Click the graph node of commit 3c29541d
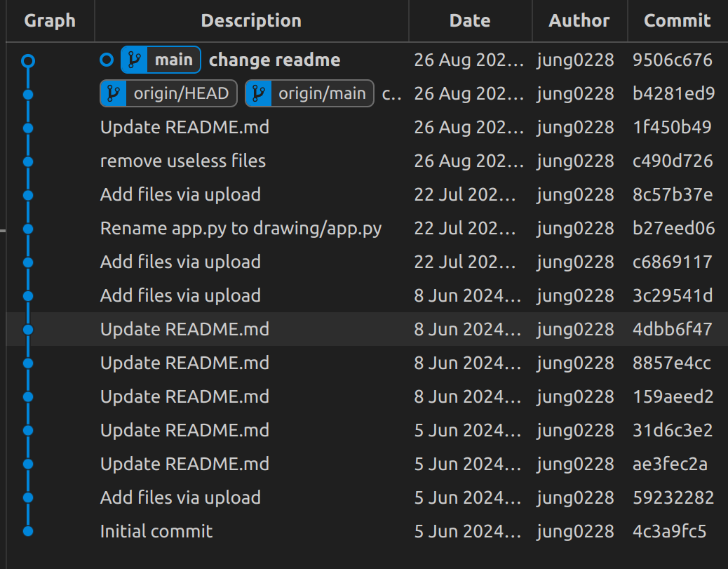 [x=28, y=296]
